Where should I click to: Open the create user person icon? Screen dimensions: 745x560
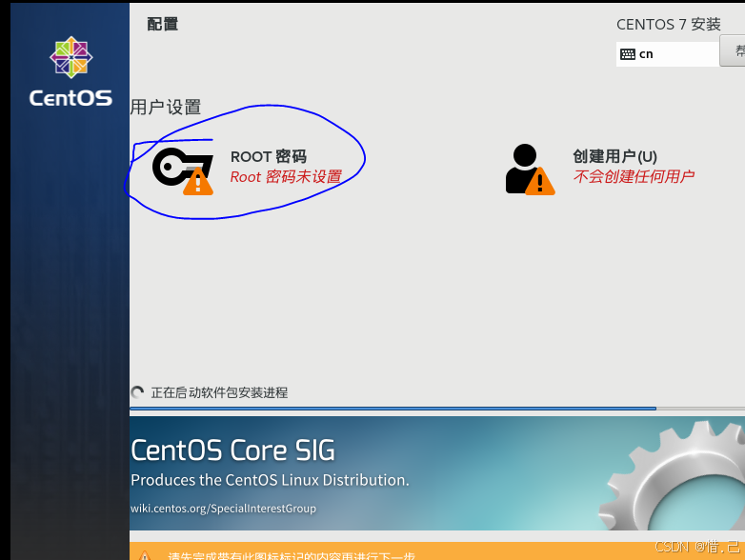530,170
